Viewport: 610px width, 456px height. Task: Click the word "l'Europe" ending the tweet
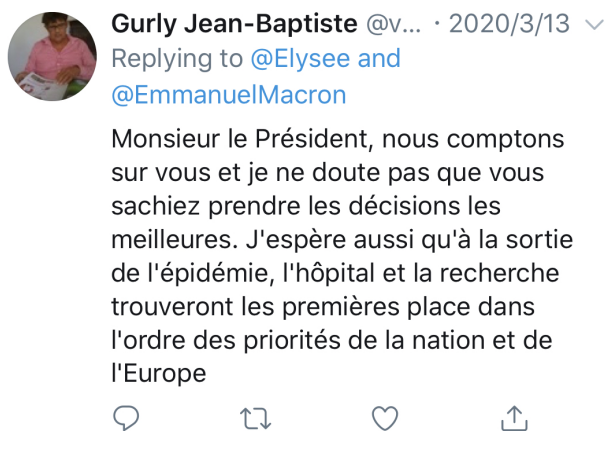click(159, 373)
